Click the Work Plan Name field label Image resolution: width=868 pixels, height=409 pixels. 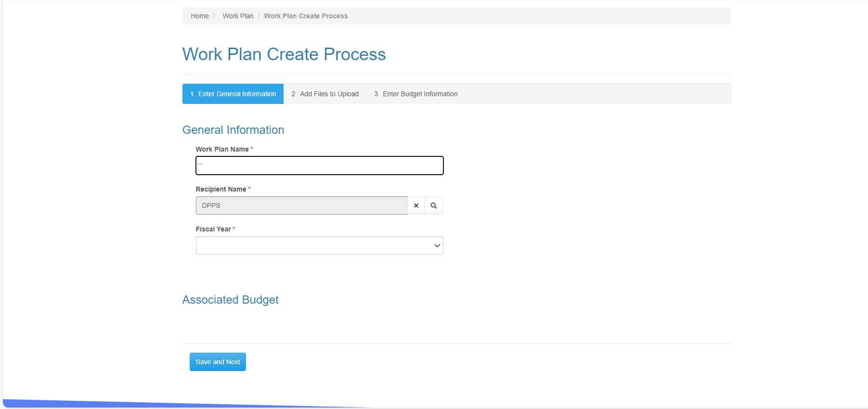222,149
